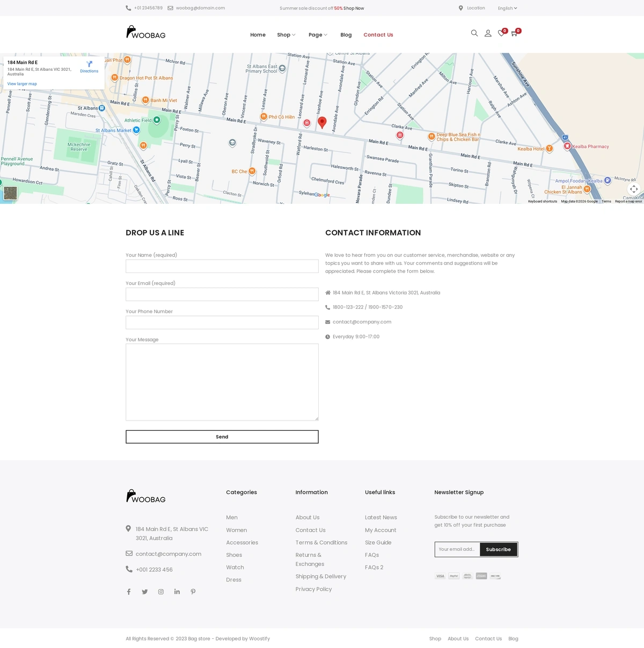
Task: Click the Facebook icon in footer
Action: tap(129, 592)
